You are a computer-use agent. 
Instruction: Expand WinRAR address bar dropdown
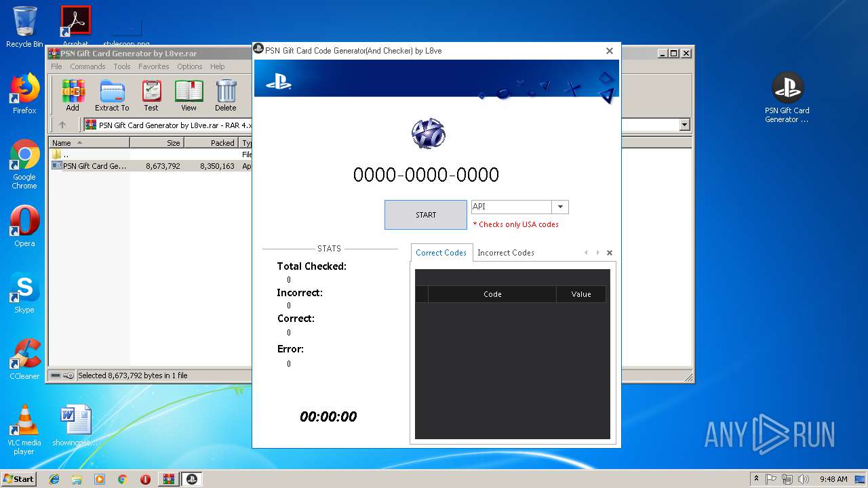pos(684,125)
